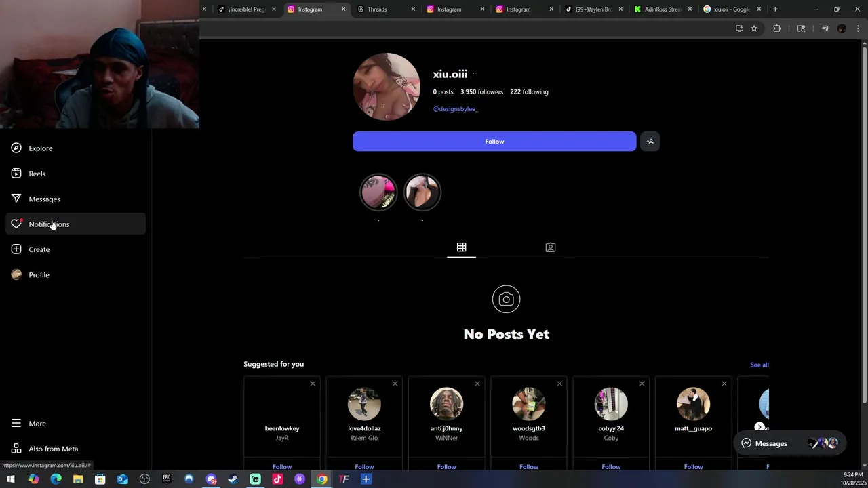Open Steam from the taskbar
The image size is (868, 488).
pos(233,479)
